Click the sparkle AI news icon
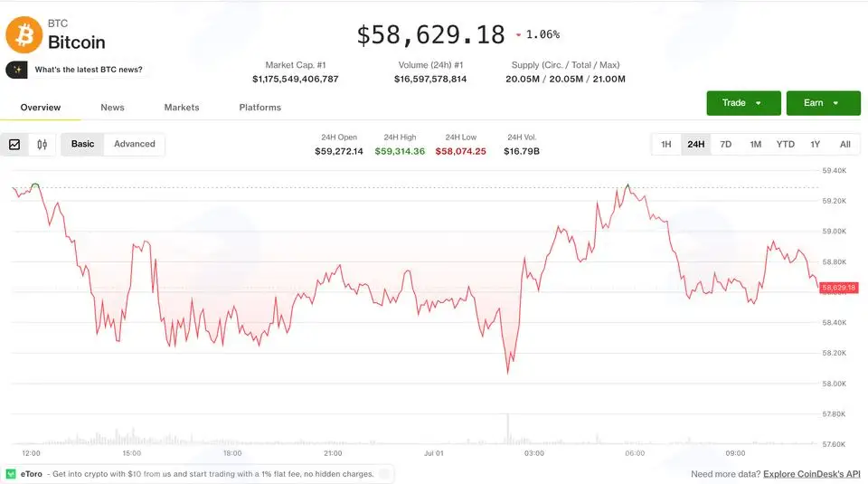The height and width of the screenshot is (484, 868). 16,70
